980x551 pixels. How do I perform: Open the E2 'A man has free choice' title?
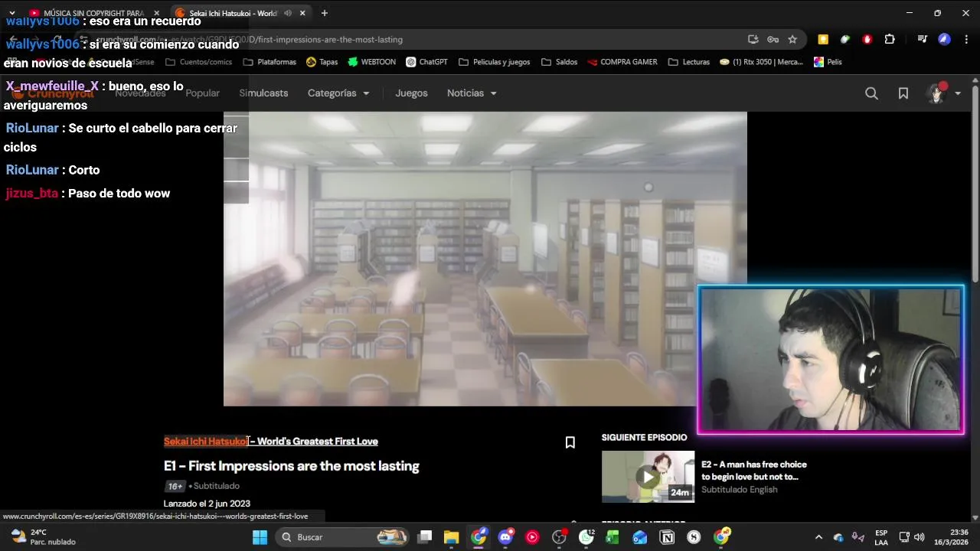click(x=753, y=471)
